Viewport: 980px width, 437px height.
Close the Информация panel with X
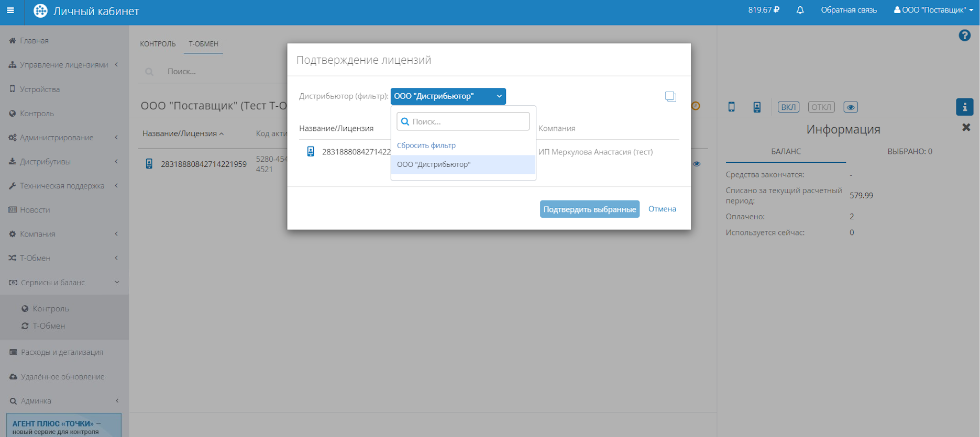point(966,128)
